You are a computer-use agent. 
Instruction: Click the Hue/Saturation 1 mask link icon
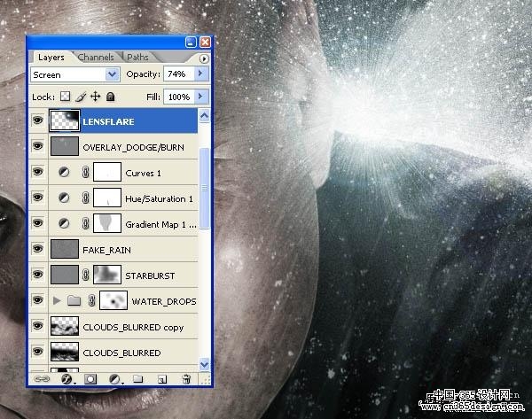[85, 198]
